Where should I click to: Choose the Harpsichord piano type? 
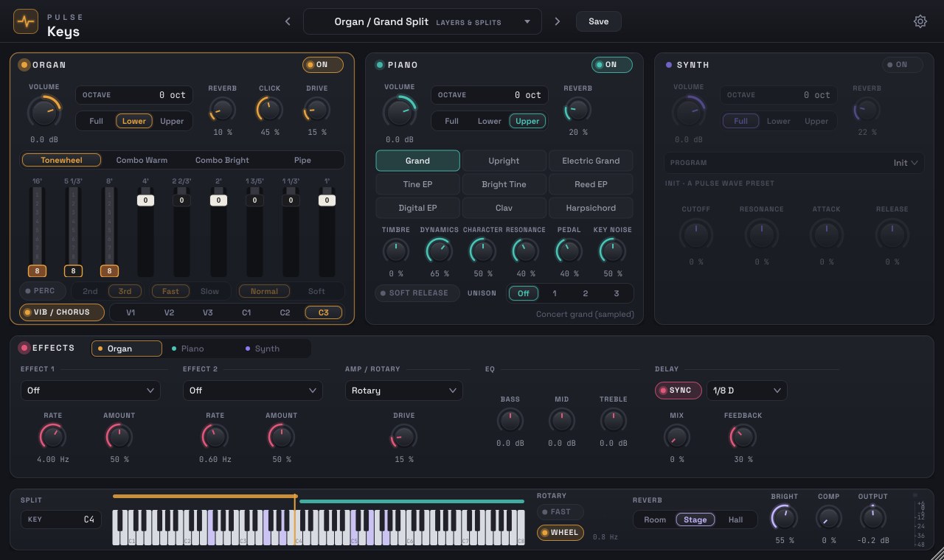(591, 208)
